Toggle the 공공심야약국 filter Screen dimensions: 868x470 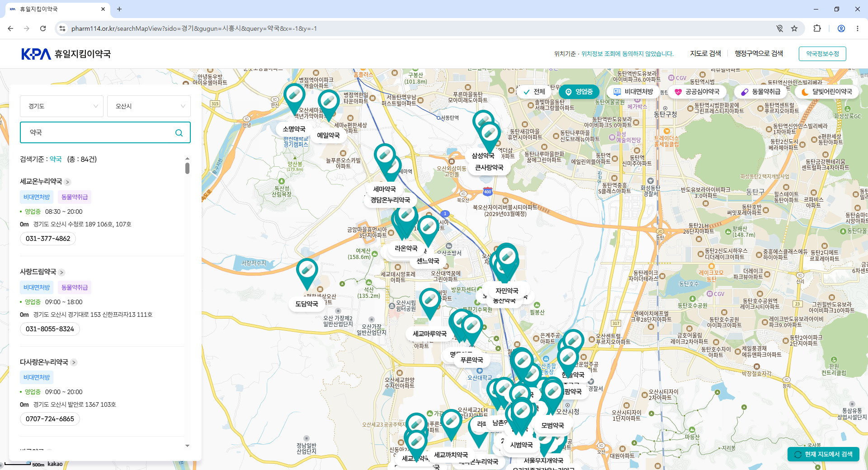point(697,92)
